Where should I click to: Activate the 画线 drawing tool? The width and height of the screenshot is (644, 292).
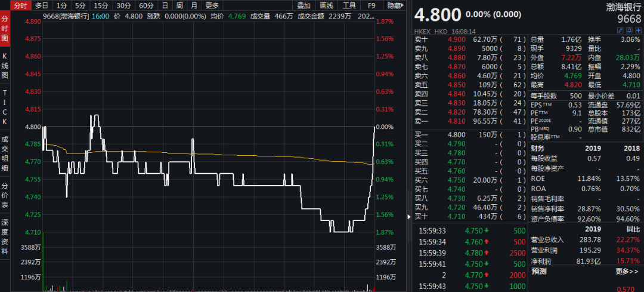tap(327, 5)
